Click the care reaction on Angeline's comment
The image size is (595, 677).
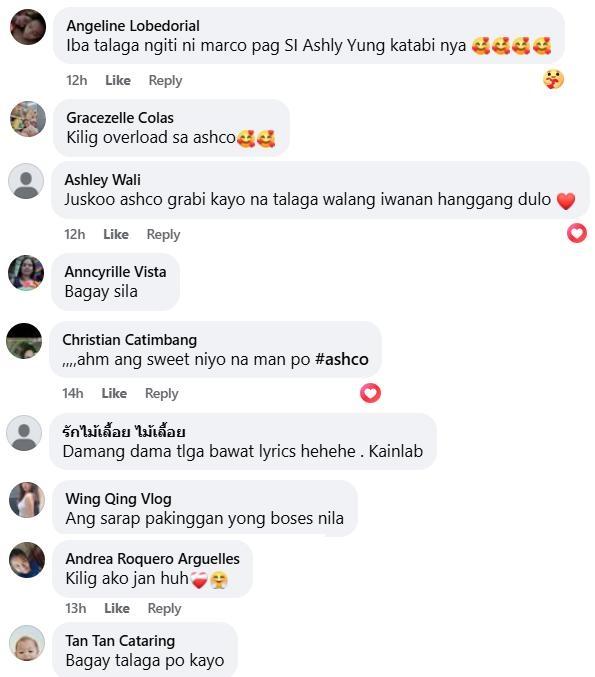pyautogui.click(x=553, y=79)
